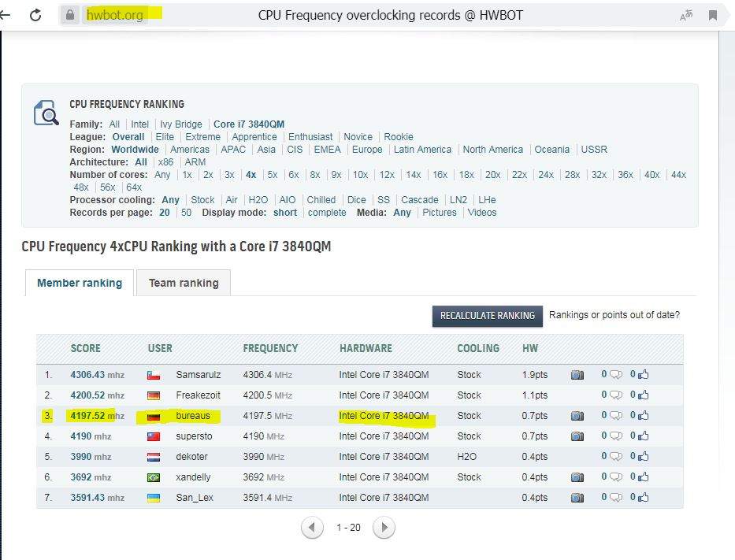Filter media by Pictures
The width and height of the screenshot is (735, 560).
440,213
